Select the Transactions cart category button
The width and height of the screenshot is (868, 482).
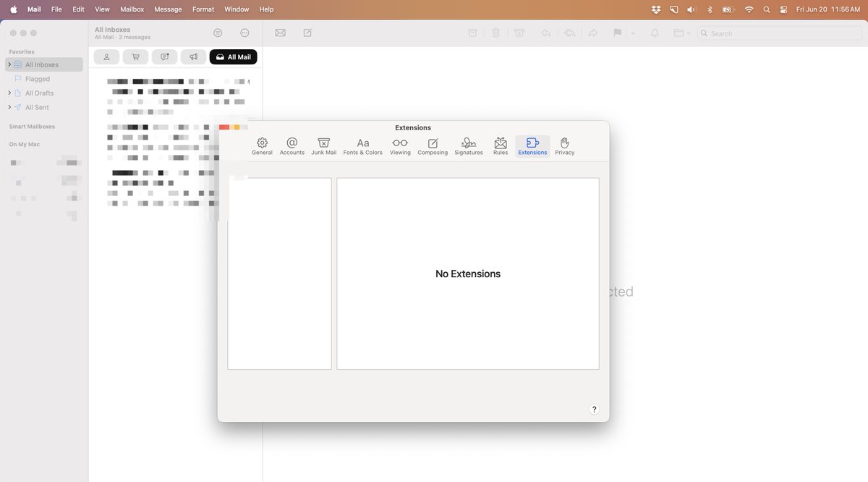click(x=135, y=57)
